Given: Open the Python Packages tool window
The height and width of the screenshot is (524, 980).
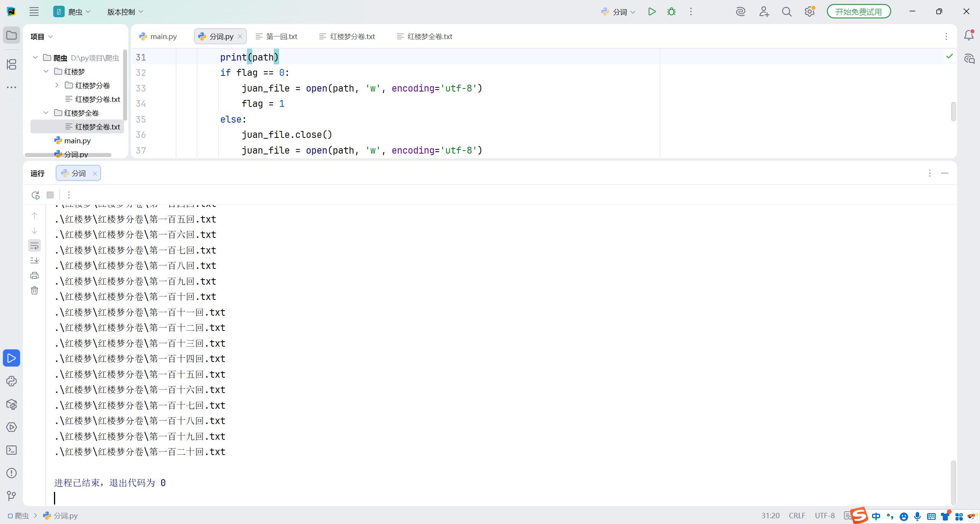Looking at the screenshot, I should [11, 404].
